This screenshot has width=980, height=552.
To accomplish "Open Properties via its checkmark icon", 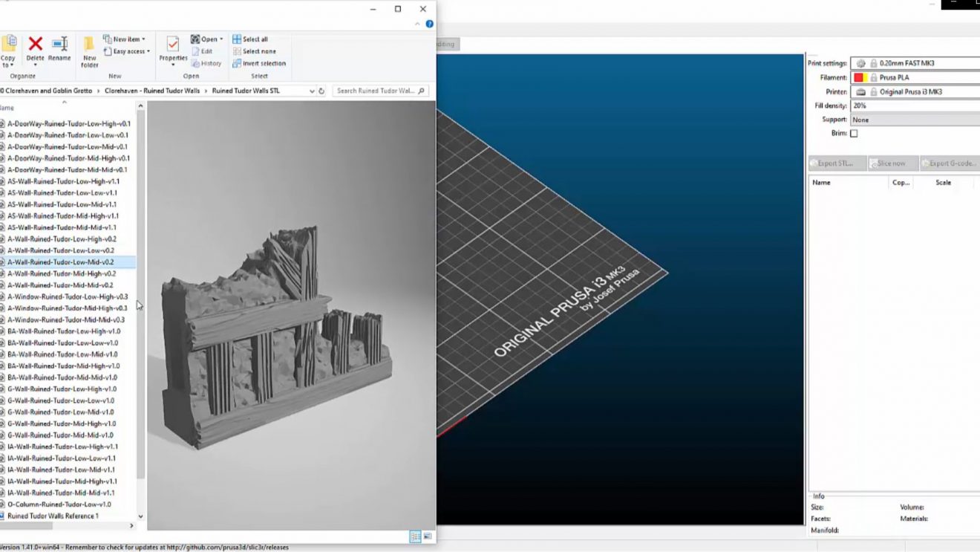I will click(x=172, y=45).
